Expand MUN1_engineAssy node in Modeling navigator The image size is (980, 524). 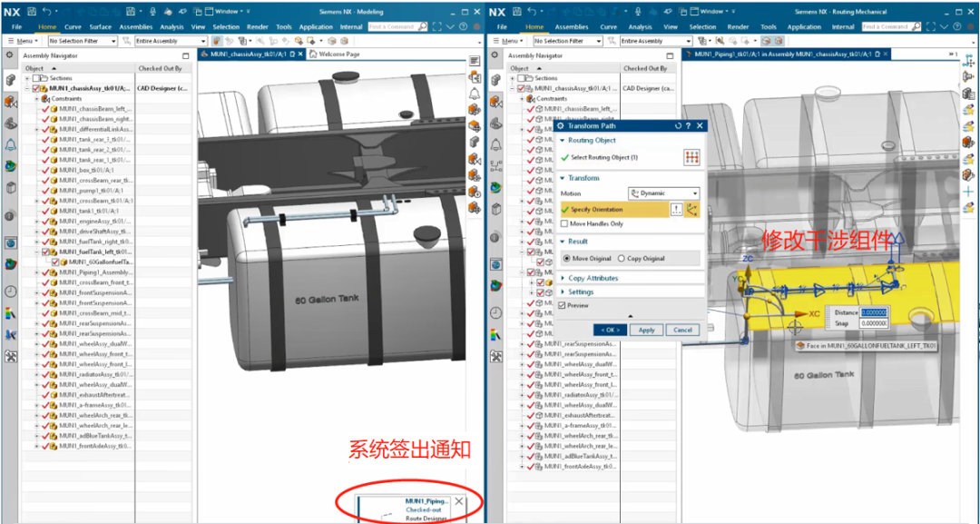pyautogui.click(x=36, y=222)
